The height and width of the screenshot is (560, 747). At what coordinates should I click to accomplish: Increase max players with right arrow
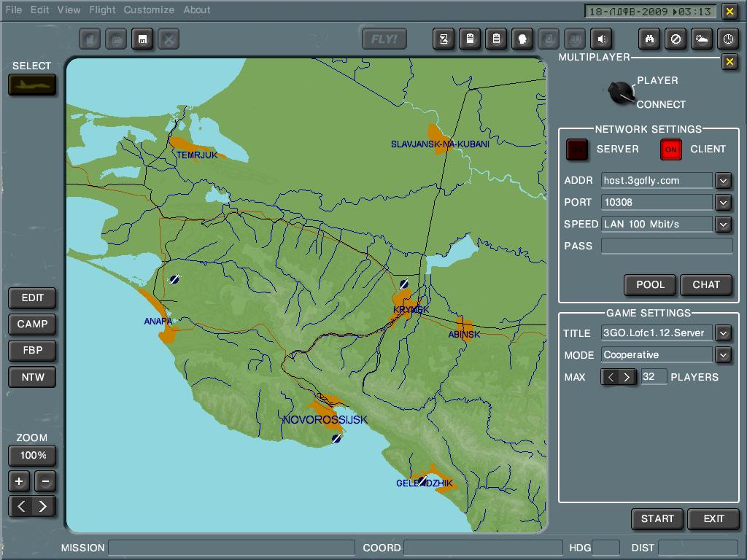pos(627,377)
